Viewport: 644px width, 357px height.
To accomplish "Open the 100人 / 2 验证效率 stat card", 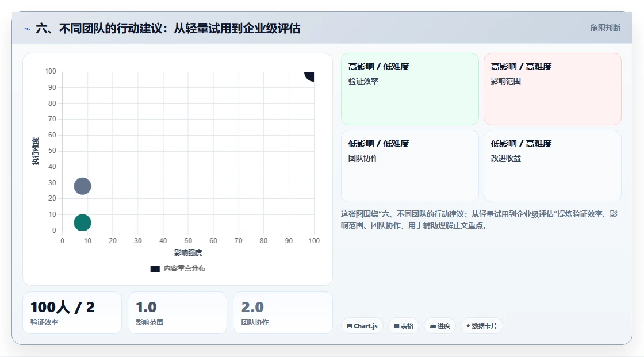I will tap(72, 313).
